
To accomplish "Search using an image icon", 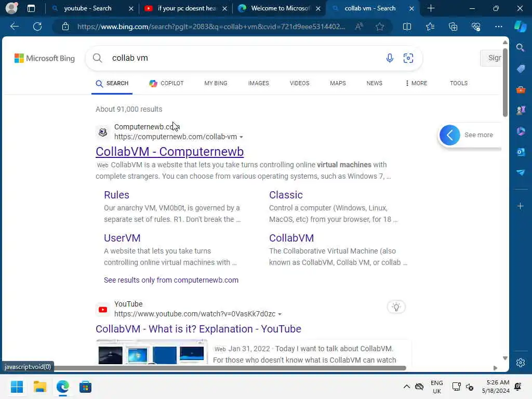I will (408, 58).
